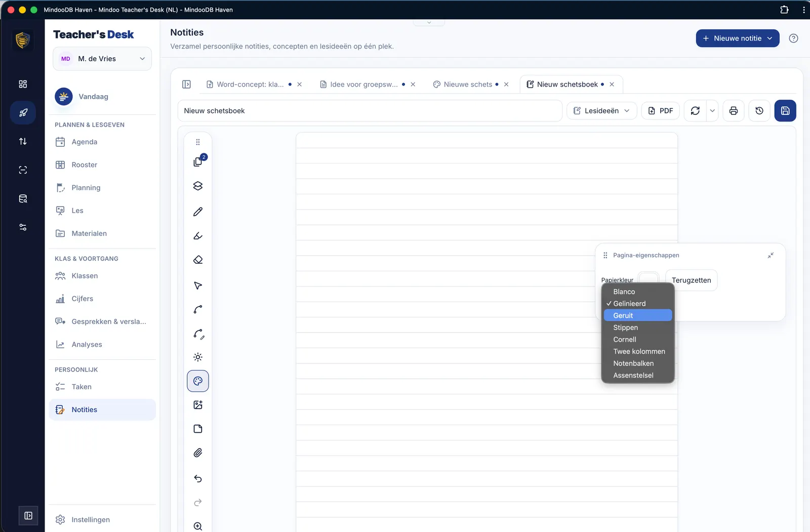This screenshot has width=810, height=532.
Task: Toggle the notes list side panel
Action: (x=186, y=85)
